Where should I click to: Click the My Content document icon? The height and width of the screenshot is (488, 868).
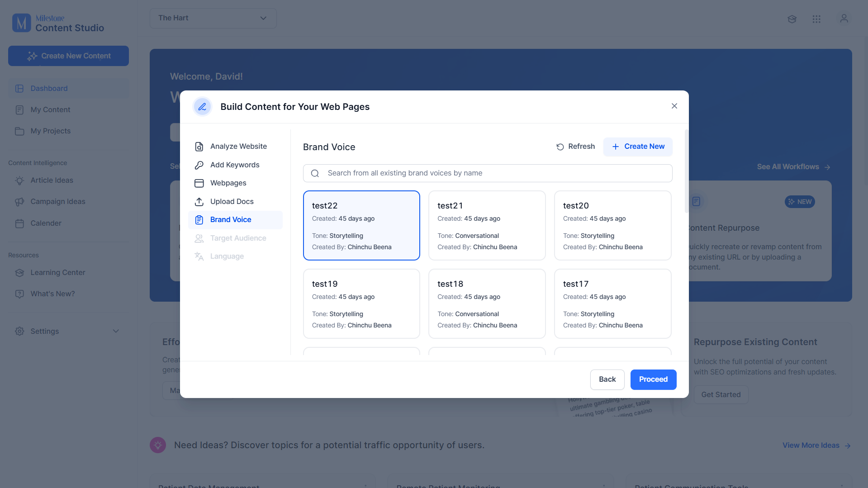pyautogui.click(x=19, y=110)
